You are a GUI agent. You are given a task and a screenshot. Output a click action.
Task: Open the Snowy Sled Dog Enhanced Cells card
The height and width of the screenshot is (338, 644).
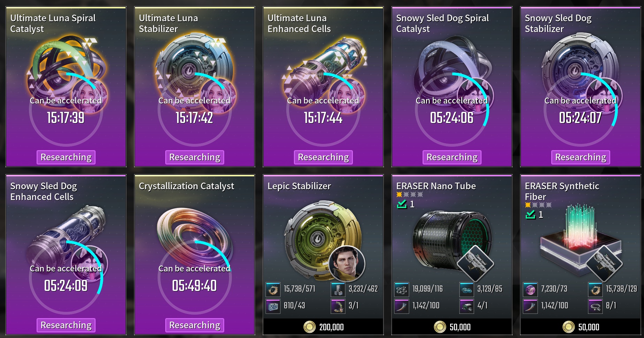(66, 255)
